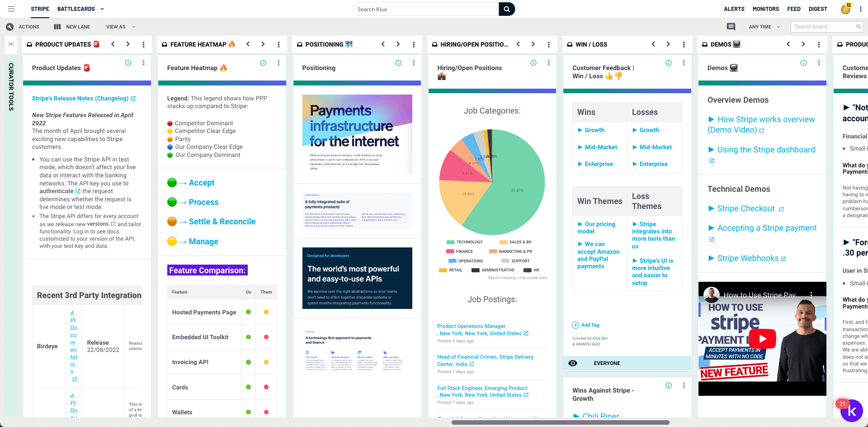
Task: Open Product Operations Manager job posting
Action: pyautogui.click(x=483, y=330)
